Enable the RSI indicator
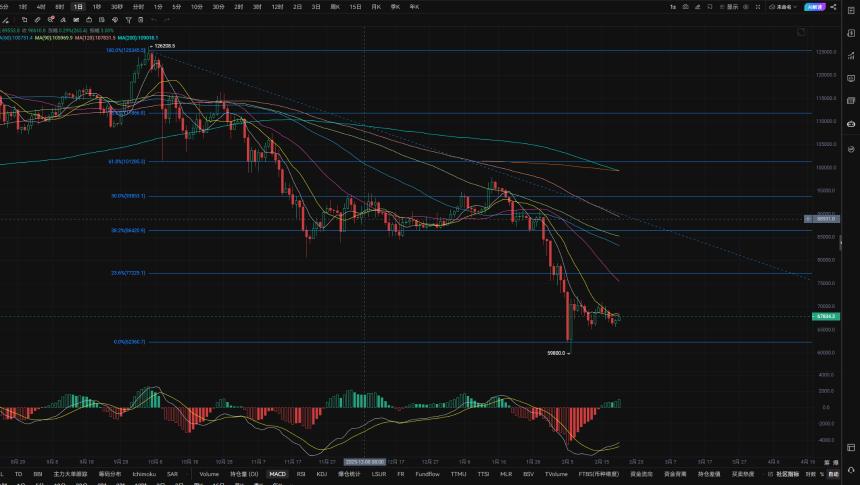Image resolution: width=860 pixels, height=485 pixels. pyautogui.click(x=301, y=474)
